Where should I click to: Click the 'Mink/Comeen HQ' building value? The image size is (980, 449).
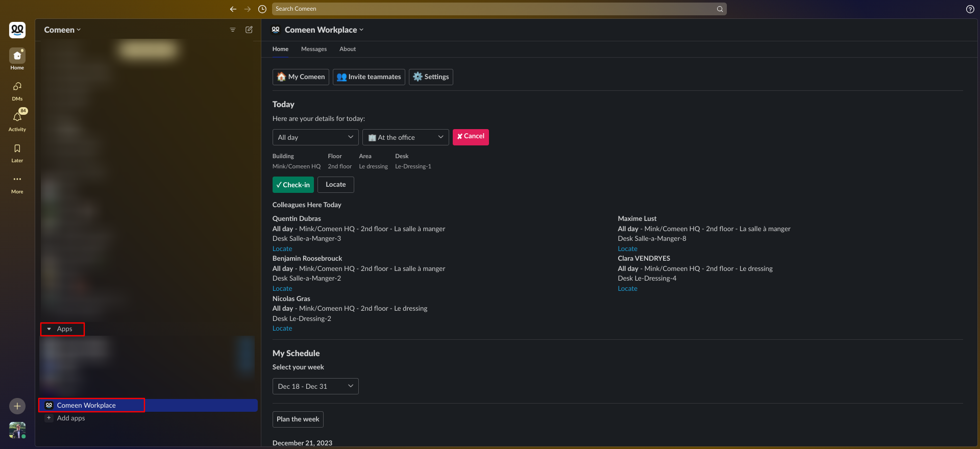pos(297,167)
